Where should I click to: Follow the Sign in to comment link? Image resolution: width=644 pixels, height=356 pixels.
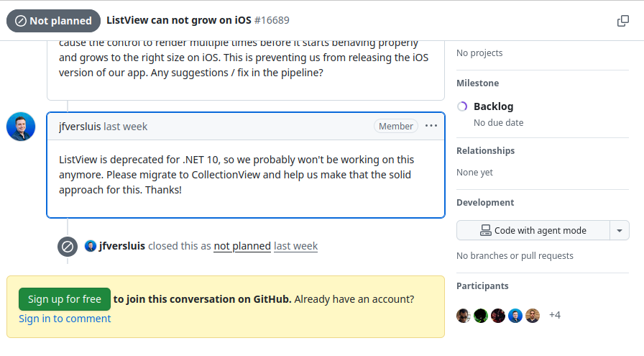(65, 319)
